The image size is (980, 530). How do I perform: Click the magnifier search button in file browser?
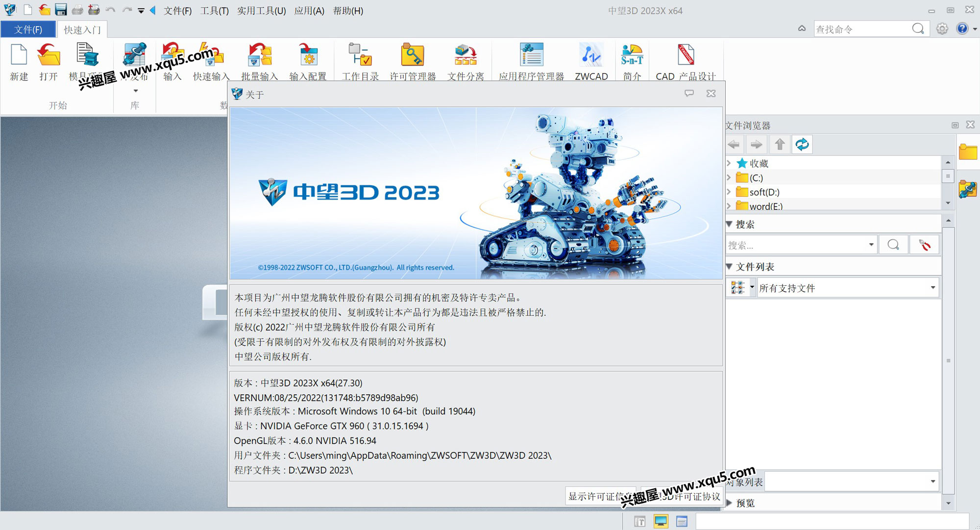click(893, 245)
